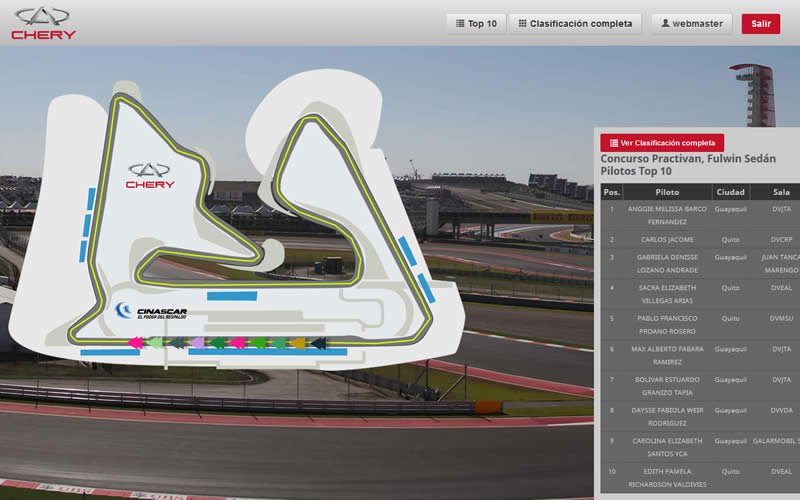Open the webmaster user account button
The width and height of the screenshot is (800, 500).
pyautogui.click(x=692, y=23)
